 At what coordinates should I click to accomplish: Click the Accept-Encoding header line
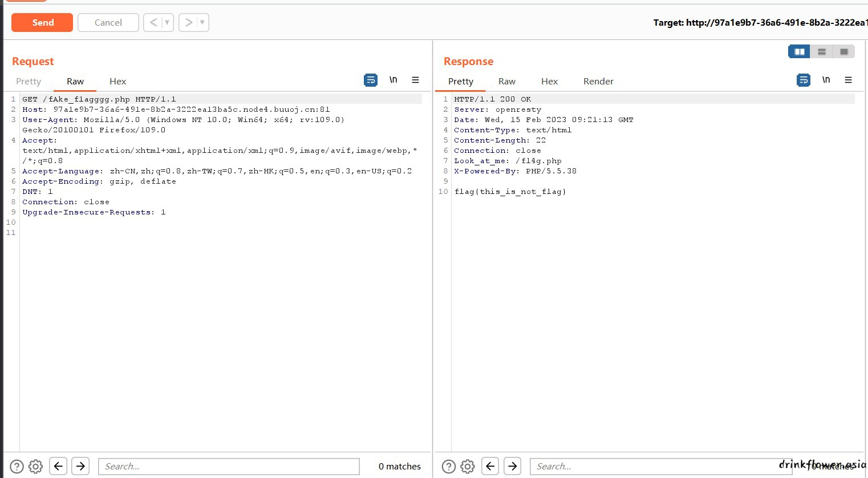99,181
